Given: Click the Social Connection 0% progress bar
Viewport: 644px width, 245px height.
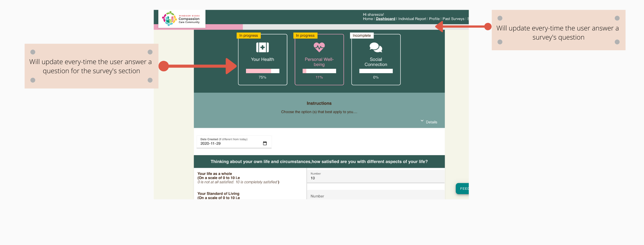Looking at the screenshot, I should pos(376,71).
